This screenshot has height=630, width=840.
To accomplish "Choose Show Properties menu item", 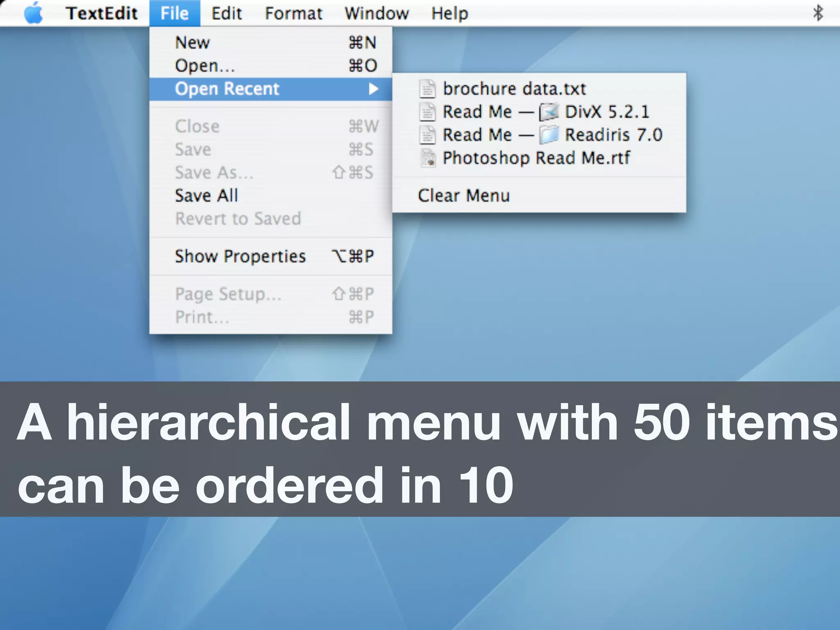I will (271, 256).
